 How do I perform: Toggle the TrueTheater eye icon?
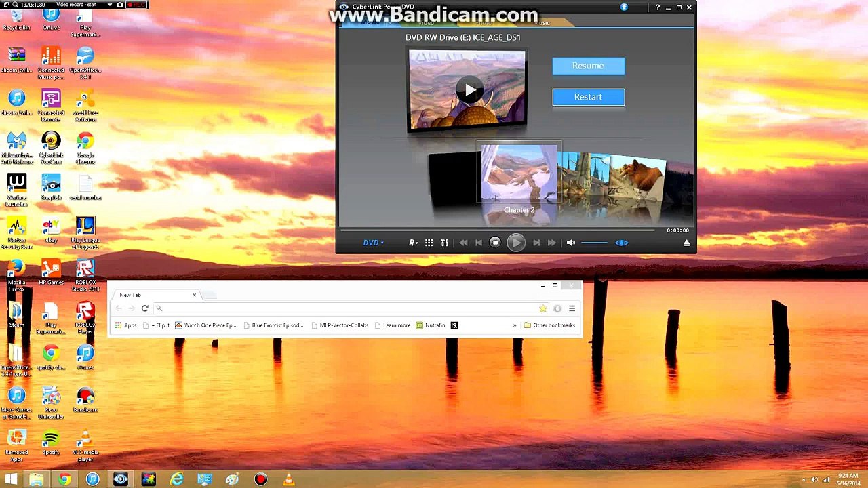[x=621, y=243]
